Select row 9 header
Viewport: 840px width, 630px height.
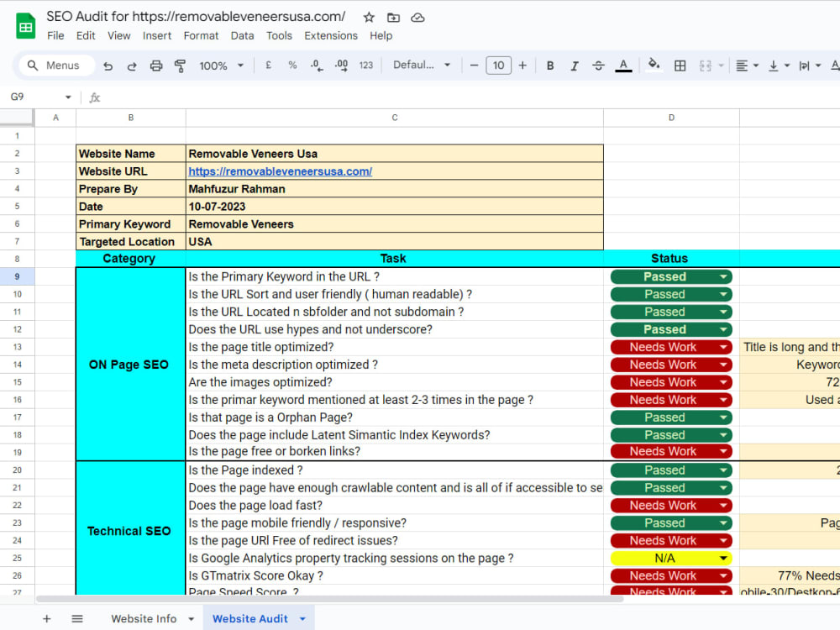(x=17, y=276)
